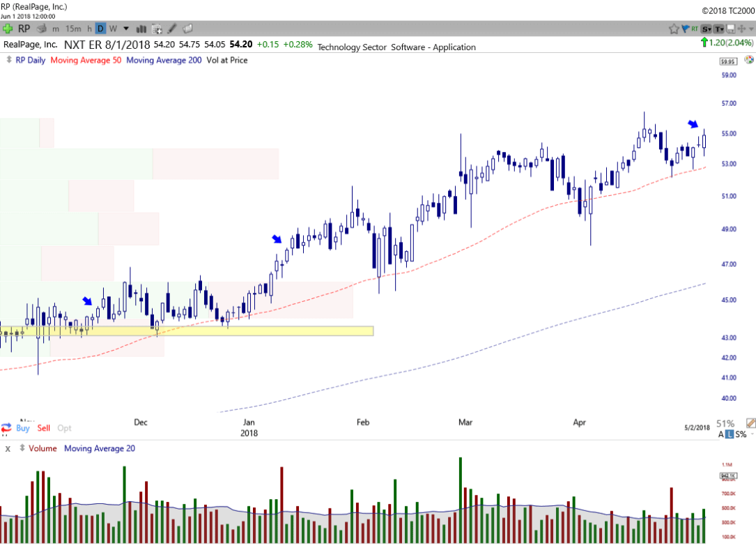This screenshot has height=550, width=756.
Task: Click the eye icon above price scale
Action: tap(749, 60)
